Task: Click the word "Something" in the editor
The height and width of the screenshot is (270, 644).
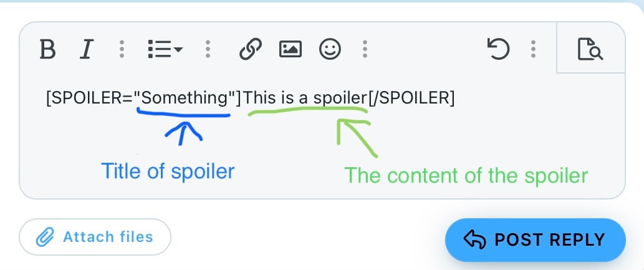Action: 185,99
